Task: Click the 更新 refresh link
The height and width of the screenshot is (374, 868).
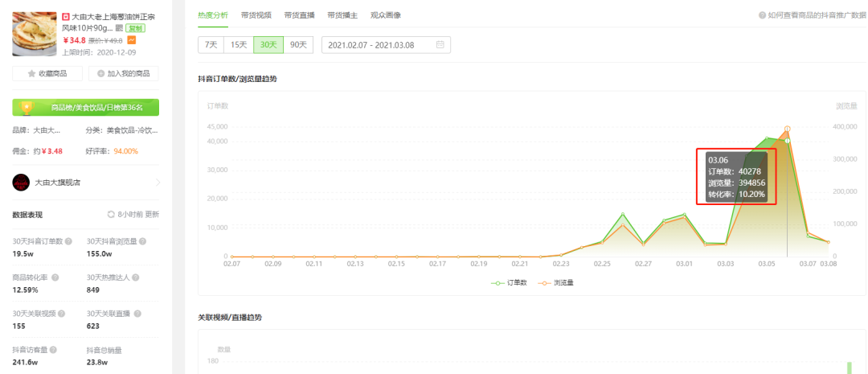Action: (152, 215)
